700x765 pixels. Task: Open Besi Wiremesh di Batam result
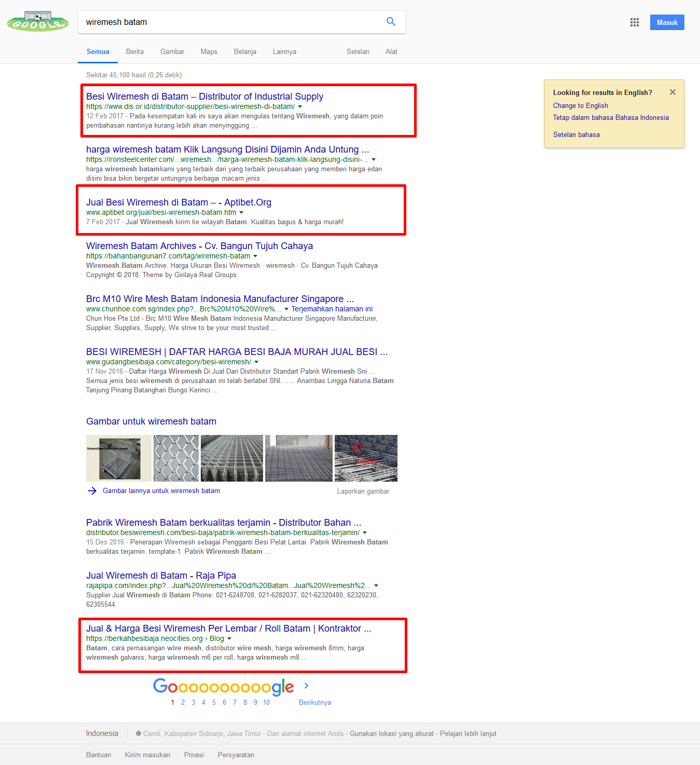point(204,97)
